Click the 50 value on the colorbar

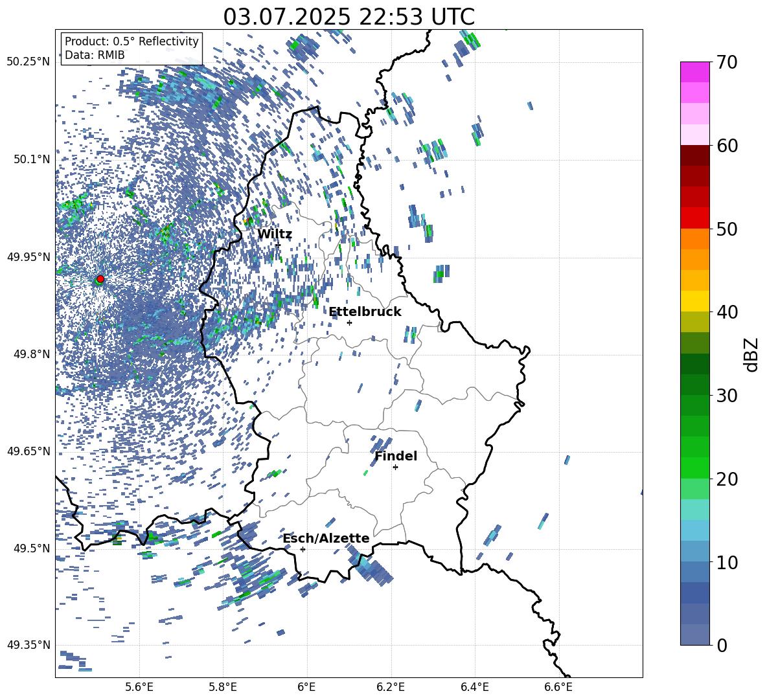727,229
